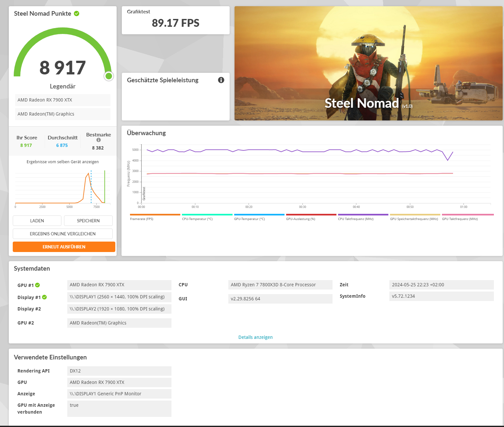The image size is (504, 427).
Task: Toggle the GPU Taktfrequenz (MHz) legend swatch
Action: (468, 215)
